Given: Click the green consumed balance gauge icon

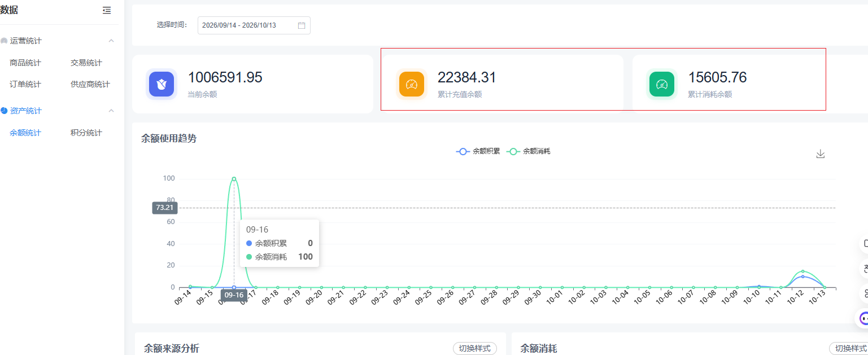Looking at the screenshot, I should point(662,84).
